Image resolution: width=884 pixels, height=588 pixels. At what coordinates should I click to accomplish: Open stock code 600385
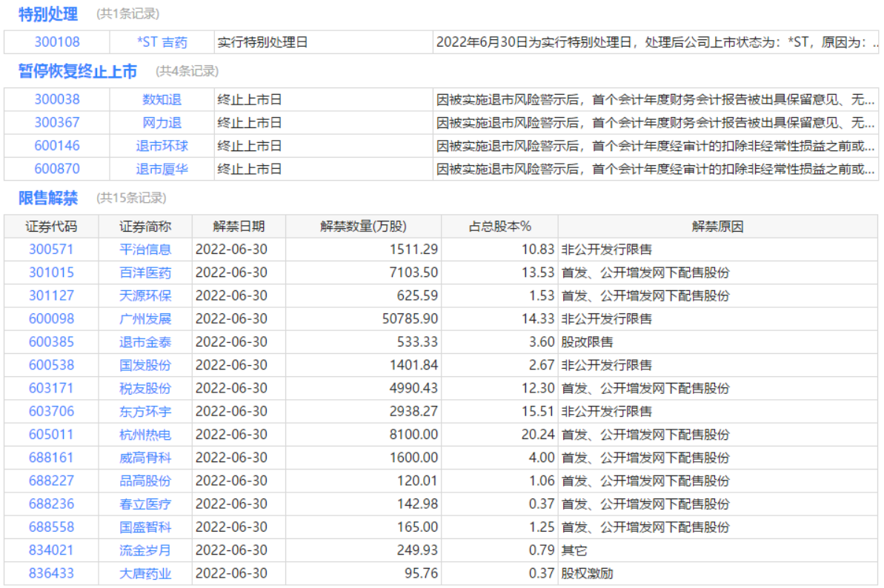51,342
